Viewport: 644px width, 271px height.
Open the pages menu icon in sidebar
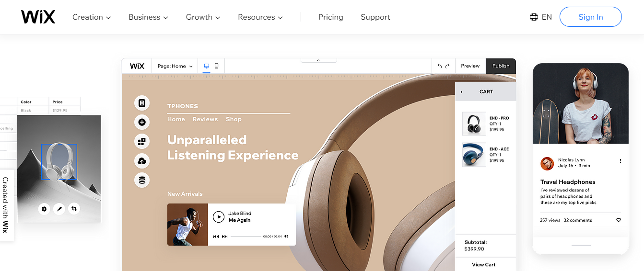pos(142,103)
